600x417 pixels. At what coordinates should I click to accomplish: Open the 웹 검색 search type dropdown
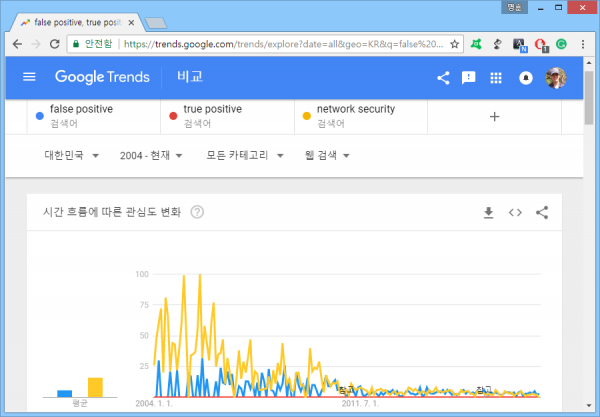[327, 155]
